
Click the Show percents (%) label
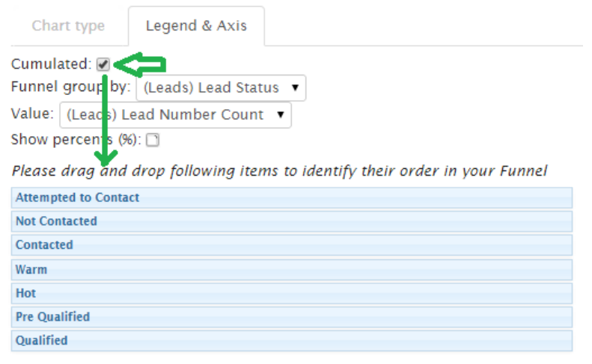coord(76,139)
